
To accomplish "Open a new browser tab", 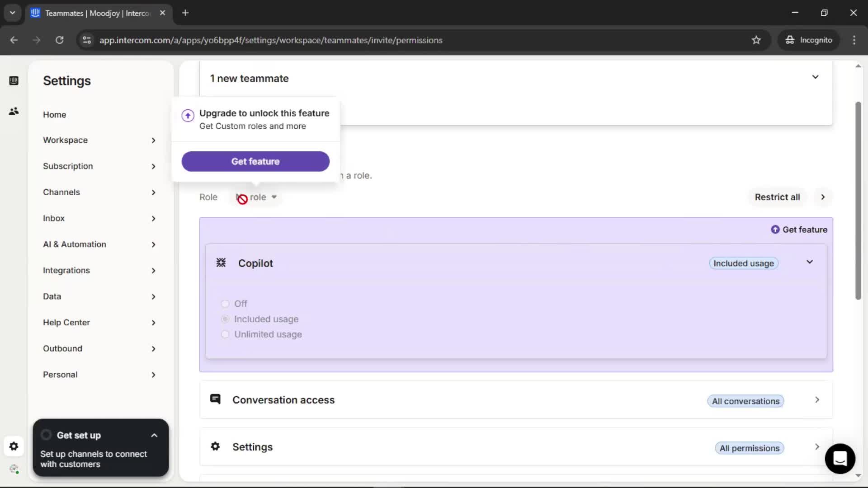I will tap(185, 13).
